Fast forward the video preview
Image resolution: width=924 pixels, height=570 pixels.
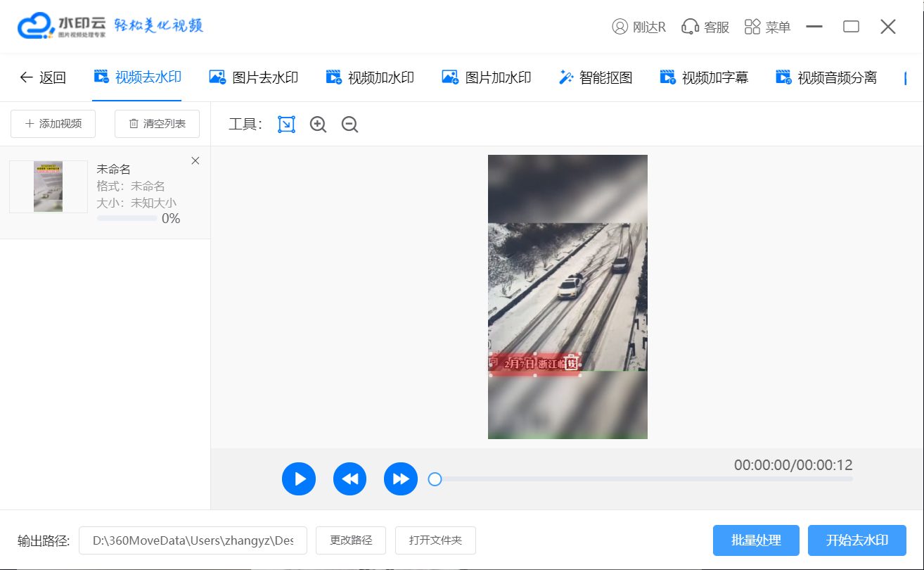pyautogui.click(x=401, y=479)
